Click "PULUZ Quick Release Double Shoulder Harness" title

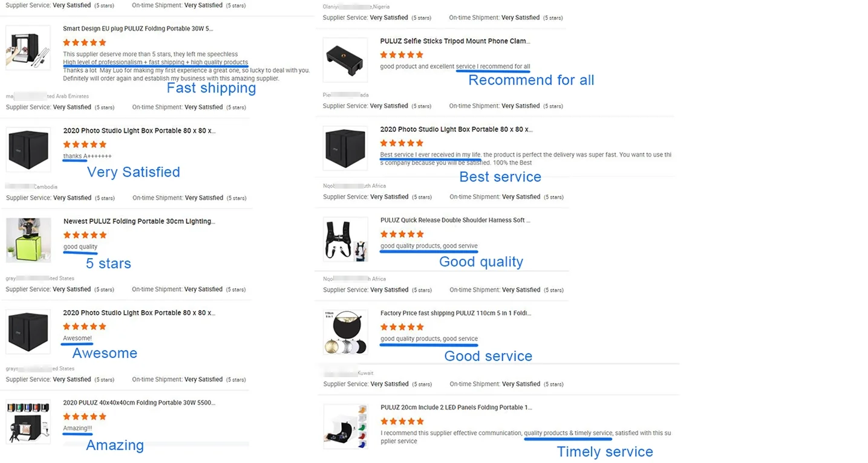coord(455,220)
